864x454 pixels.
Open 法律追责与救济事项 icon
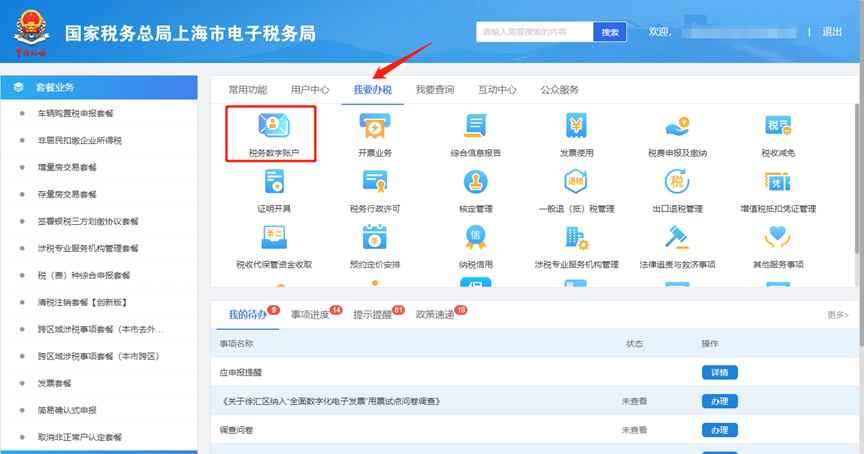677,237
